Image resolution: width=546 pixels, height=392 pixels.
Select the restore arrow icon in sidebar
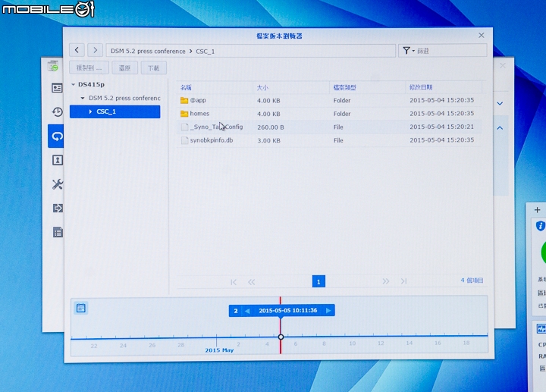57,136
